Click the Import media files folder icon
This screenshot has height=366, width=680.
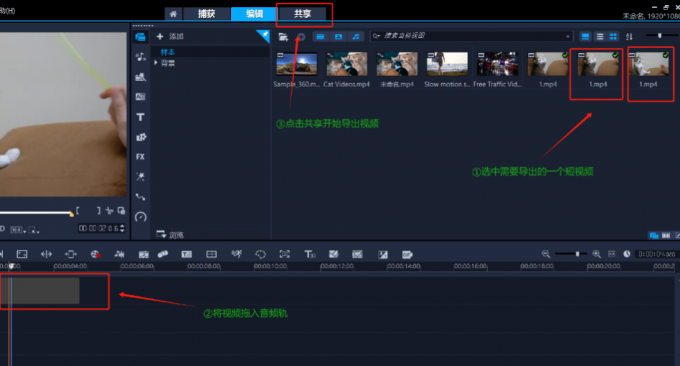click(x=283, y=37)
